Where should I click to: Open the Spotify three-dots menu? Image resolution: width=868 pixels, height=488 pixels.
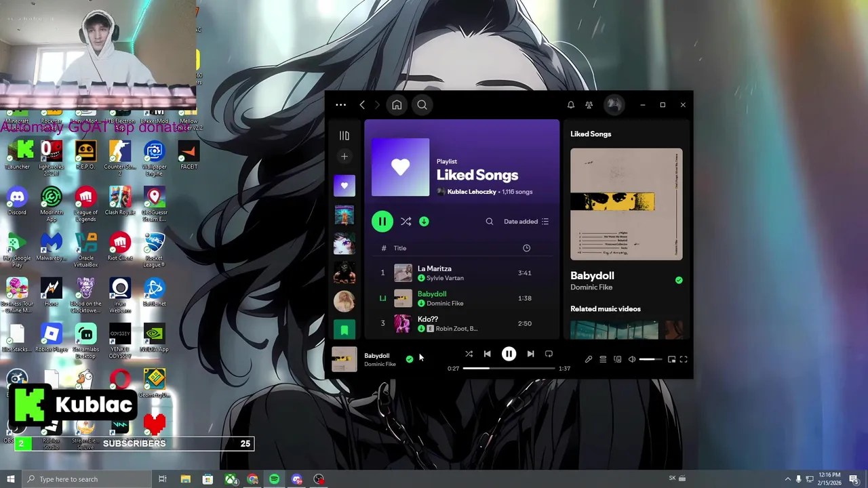(x=340, y=105)
